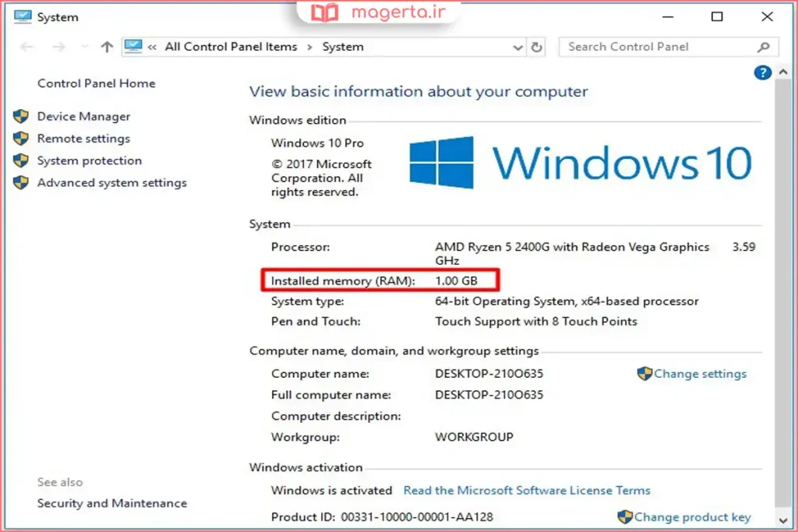This screenshot has width=798, height=532.
Task: Go to Control Panel Home
Action: (x=96, y=83)
